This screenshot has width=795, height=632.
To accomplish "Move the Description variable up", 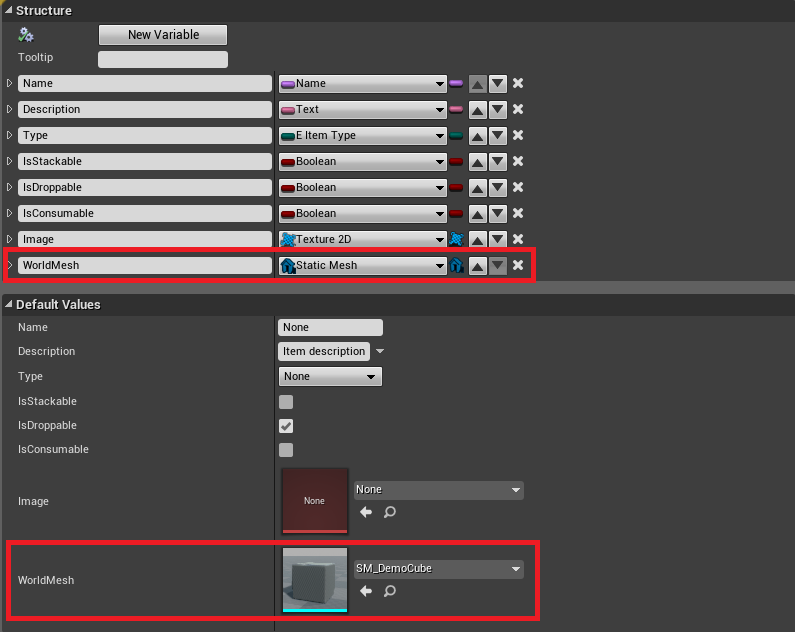I will tap(478, 110).
